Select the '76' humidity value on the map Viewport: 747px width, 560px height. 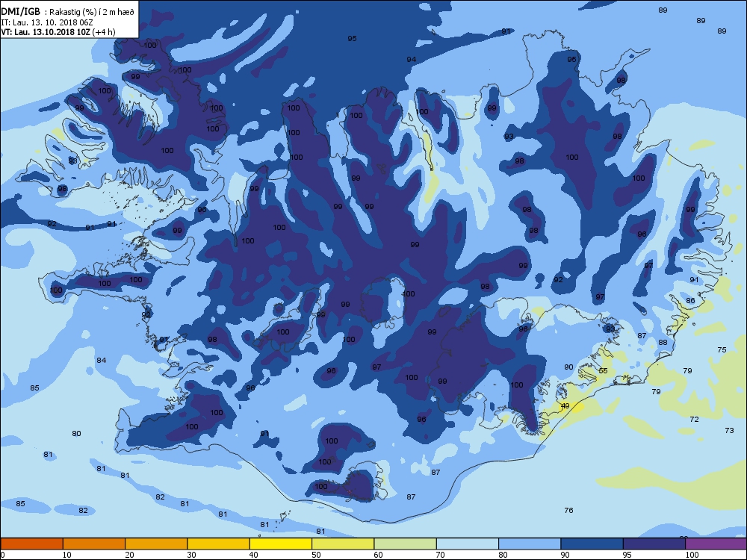pos(568,511)
